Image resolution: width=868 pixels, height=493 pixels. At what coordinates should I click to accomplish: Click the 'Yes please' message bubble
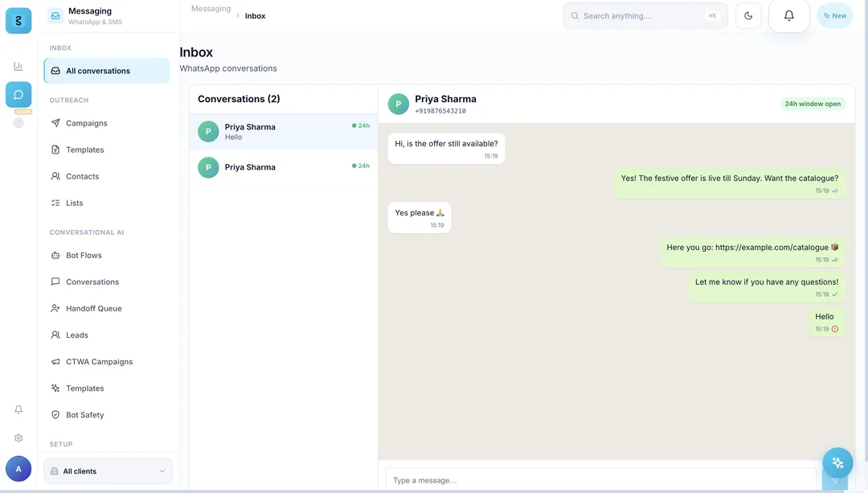419,218
